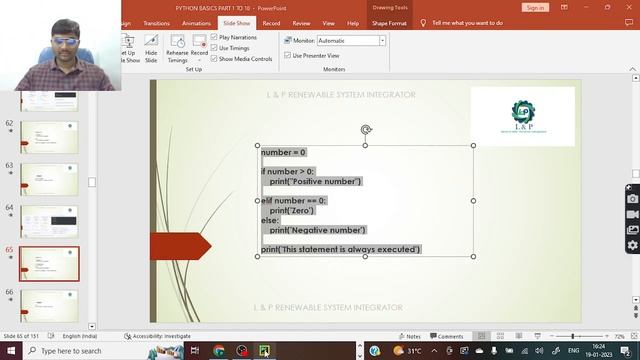Open the Shape Format tab
The width and height of the screenshot is (640, 360).
coord(389,23)
